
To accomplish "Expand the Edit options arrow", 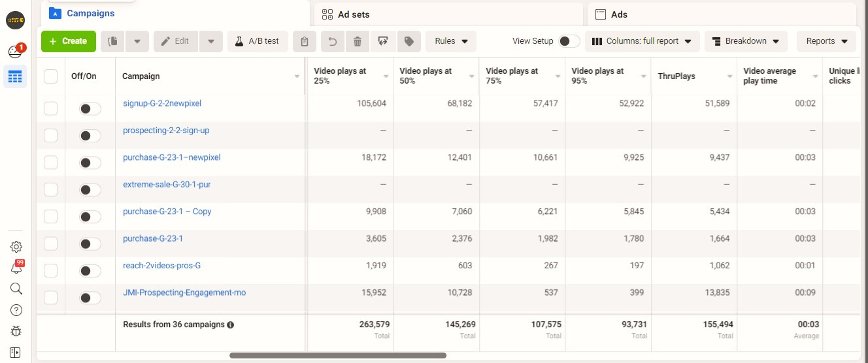I will click(x=210, y=41).
